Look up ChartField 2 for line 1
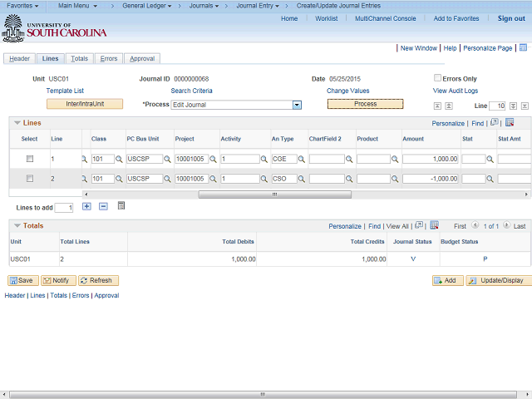This screenshot has height=399, width=532. click(349, 159)
